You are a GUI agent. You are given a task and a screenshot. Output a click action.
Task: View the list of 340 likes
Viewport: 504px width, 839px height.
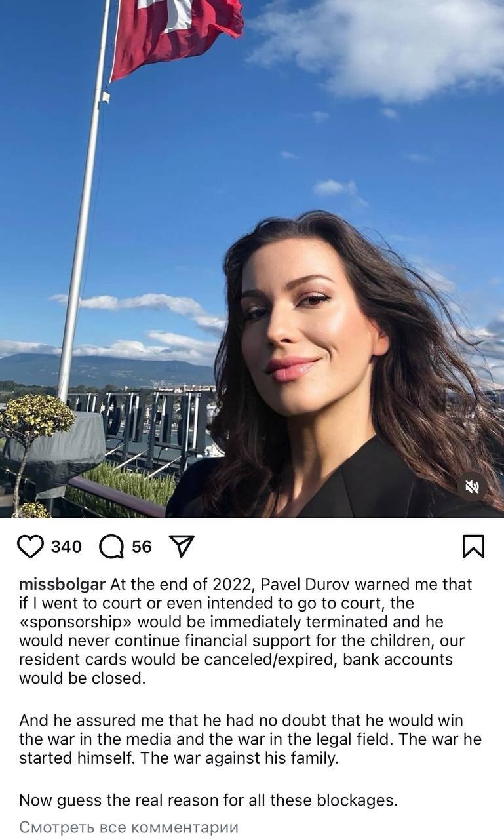(x=66, y=547)
